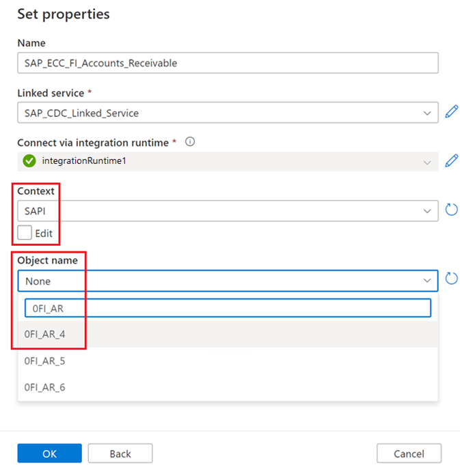Select 0FI_AR_4 from the object list
The width and height of the screenshot is (460, 476).
(45, 335)
